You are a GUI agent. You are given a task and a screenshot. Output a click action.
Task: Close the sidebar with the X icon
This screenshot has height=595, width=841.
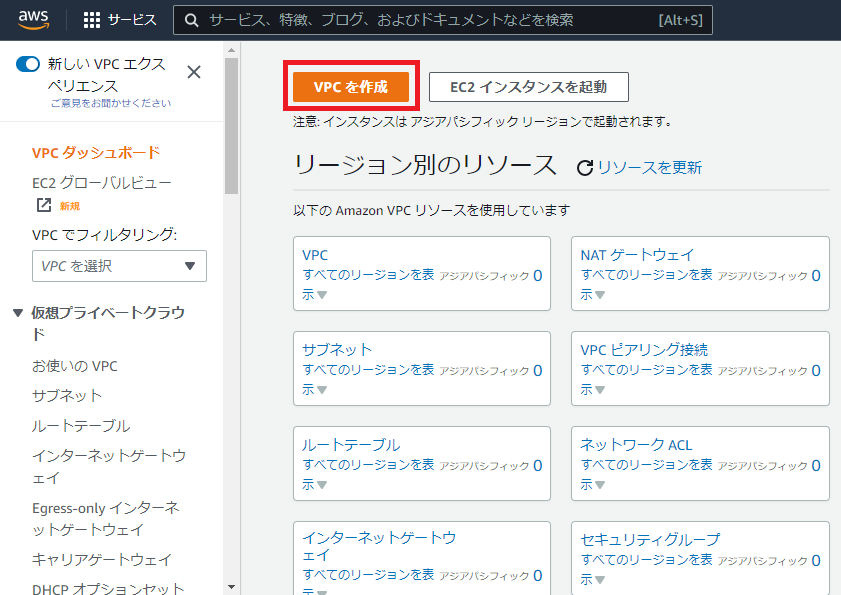click(x=194, y=72)
